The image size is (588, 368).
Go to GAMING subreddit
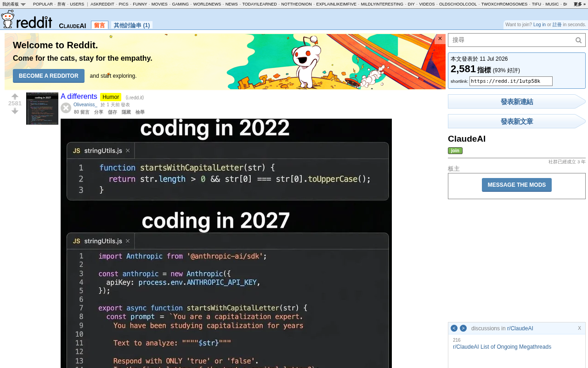181,4
